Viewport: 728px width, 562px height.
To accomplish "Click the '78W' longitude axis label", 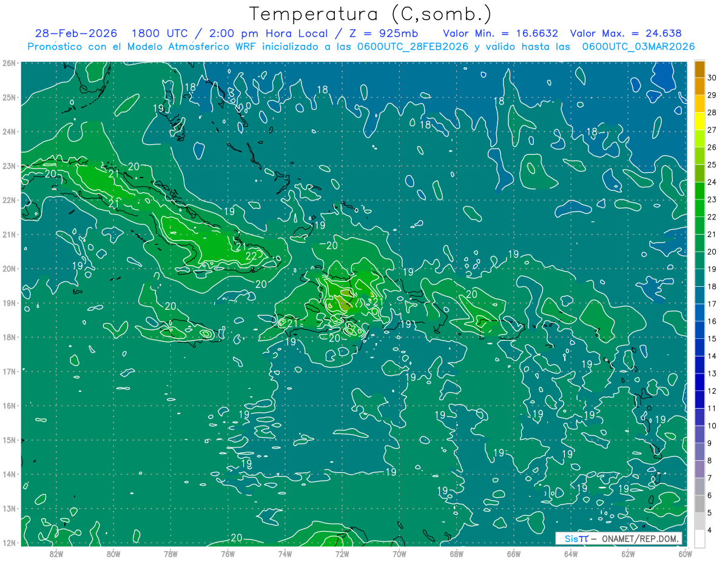I will tap(170, 554).
